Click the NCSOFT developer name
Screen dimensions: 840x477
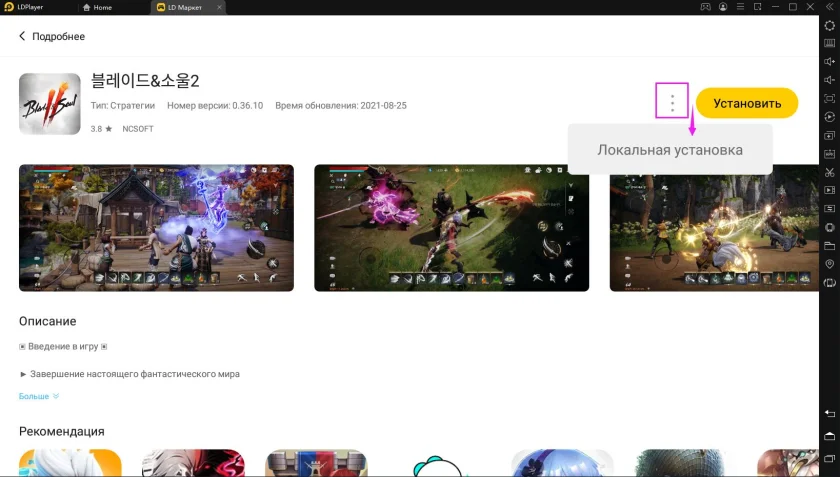[138, 129]
